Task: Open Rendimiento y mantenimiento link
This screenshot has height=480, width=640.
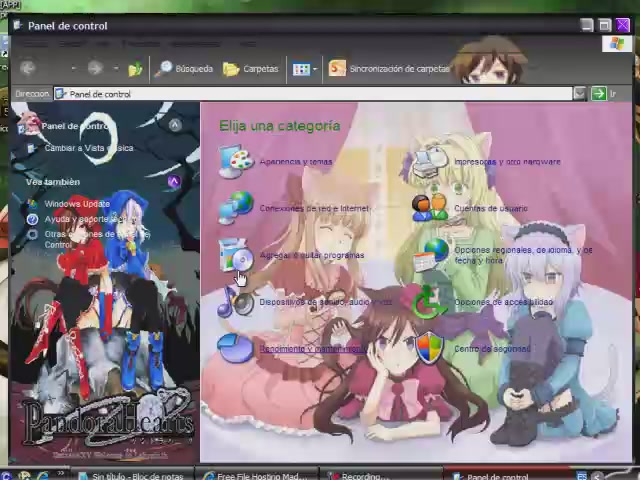Action: [x=313, y=349]
